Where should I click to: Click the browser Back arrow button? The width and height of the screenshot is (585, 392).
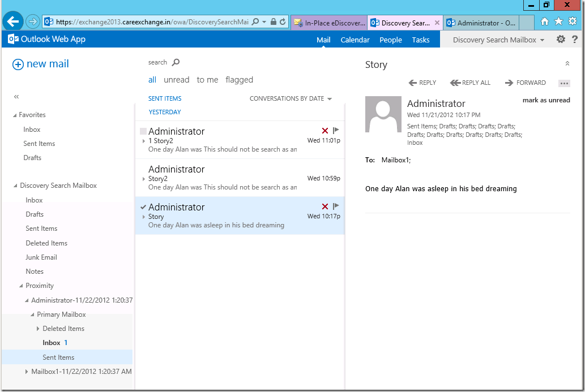(x=13, y=21)
